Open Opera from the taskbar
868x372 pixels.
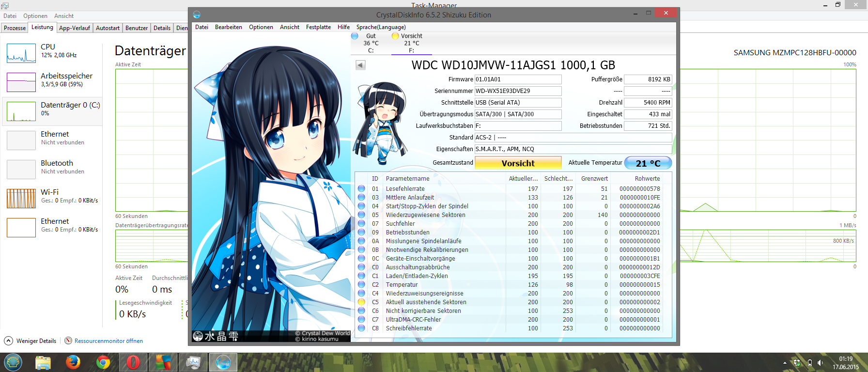133,362
